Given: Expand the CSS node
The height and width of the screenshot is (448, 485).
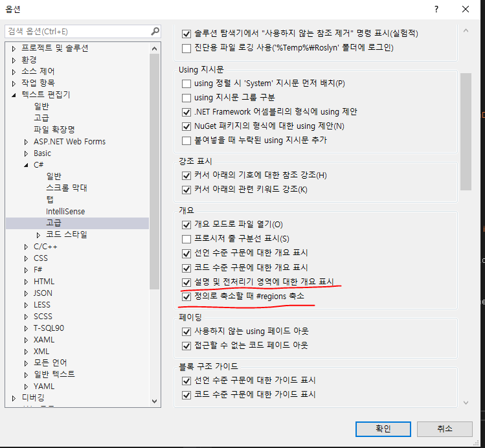Looking at the screenshot, I should pos(26,258).
